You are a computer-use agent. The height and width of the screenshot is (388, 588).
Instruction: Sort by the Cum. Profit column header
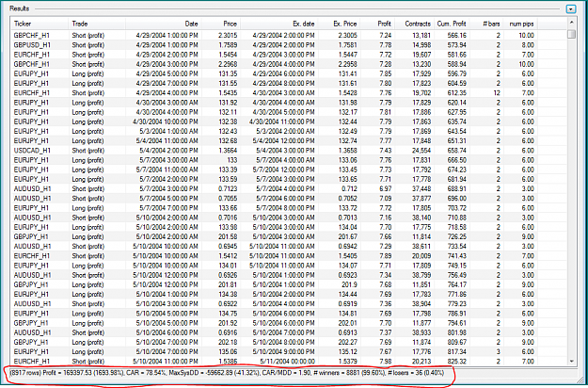click(x=452, y=24)
